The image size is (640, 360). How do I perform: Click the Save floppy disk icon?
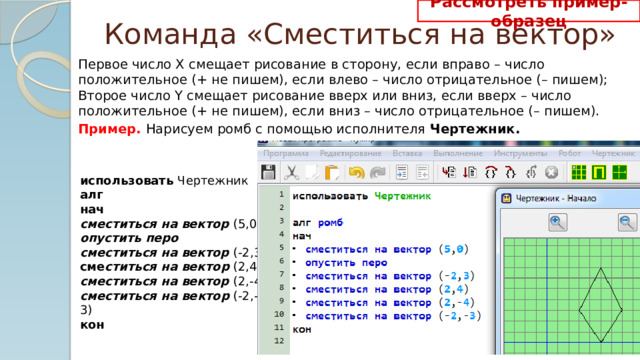[268, 172]
